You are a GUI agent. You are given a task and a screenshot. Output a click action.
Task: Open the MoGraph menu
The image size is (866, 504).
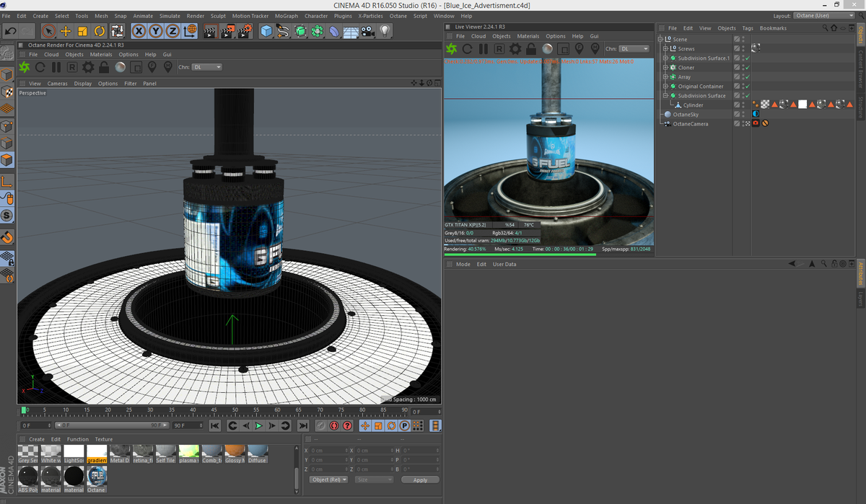tap(286, 16)
